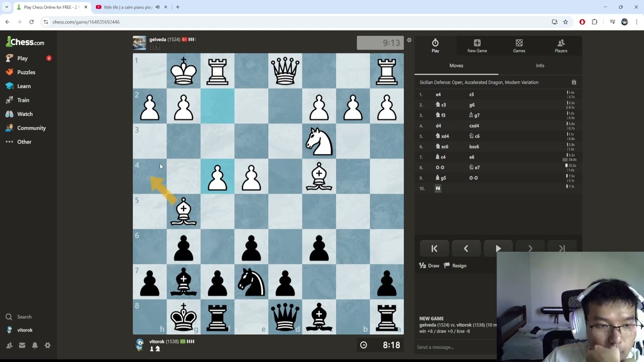
Task: Click the black king on g8
Action: point(184,317)
